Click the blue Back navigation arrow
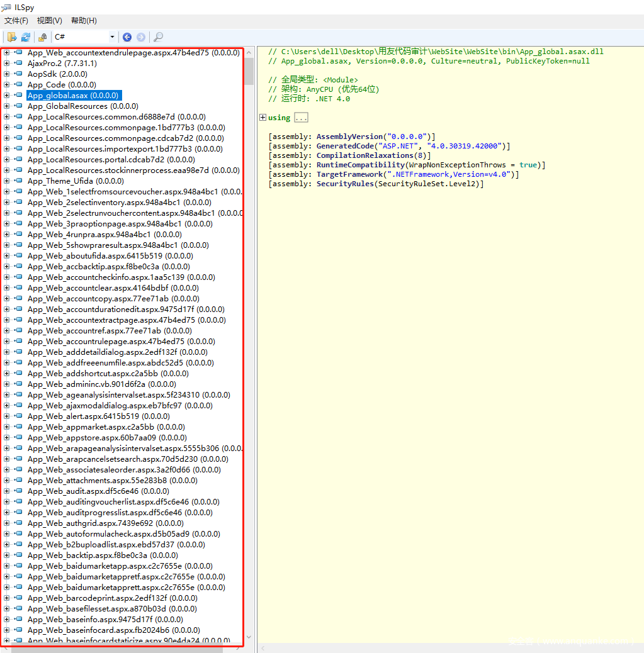 127,37
